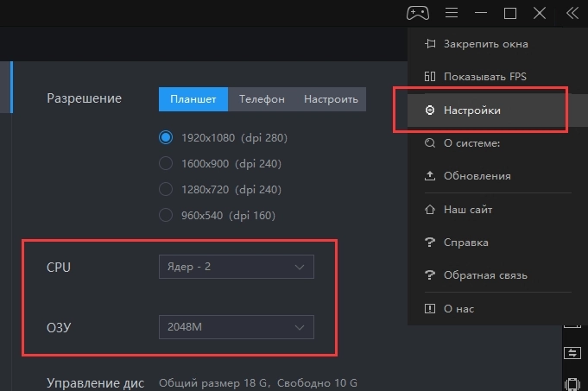The image size is (588, 391).
Task: Click the CPU label
Action: coord(59,268)
